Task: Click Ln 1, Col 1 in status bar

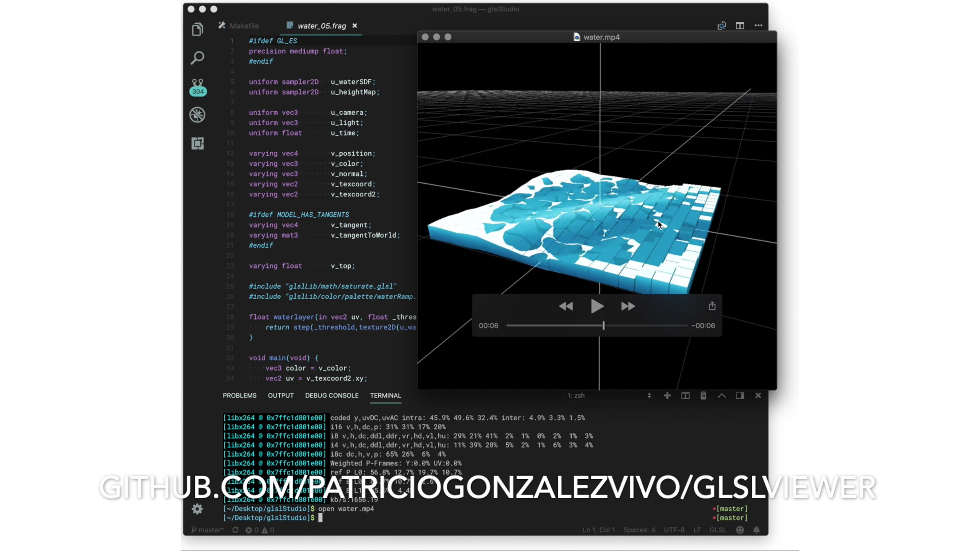Action: pos(599,530)
